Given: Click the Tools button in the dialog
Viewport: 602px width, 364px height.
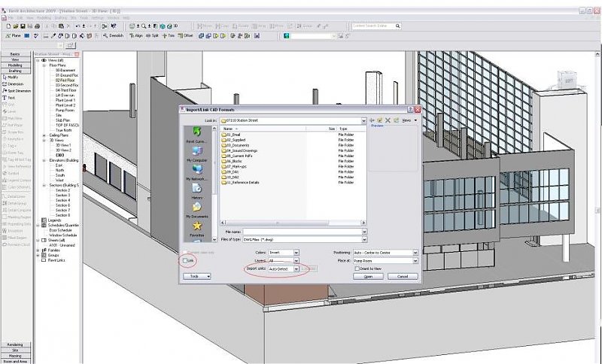Looking at the screenshot, I should click(197, 276).
